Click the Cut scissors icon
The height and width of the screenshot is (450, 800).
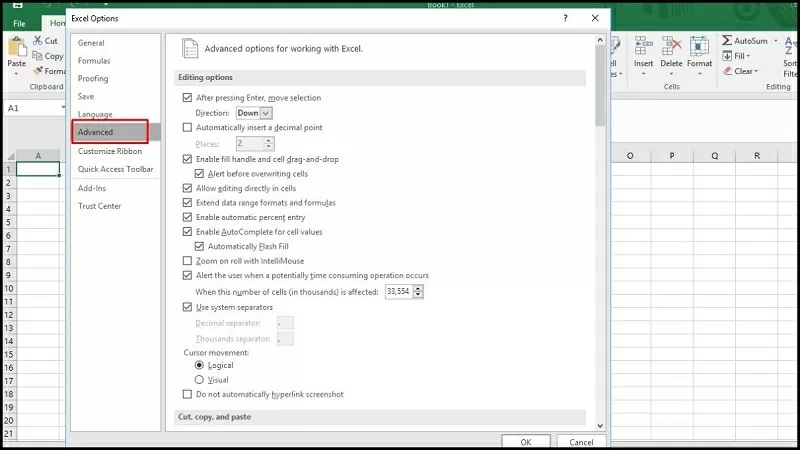38,41
